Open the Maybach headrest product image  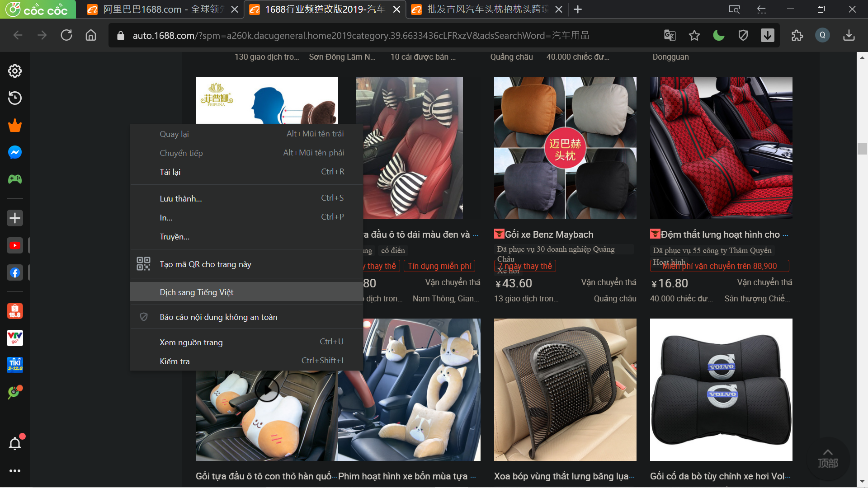[565, 148]
